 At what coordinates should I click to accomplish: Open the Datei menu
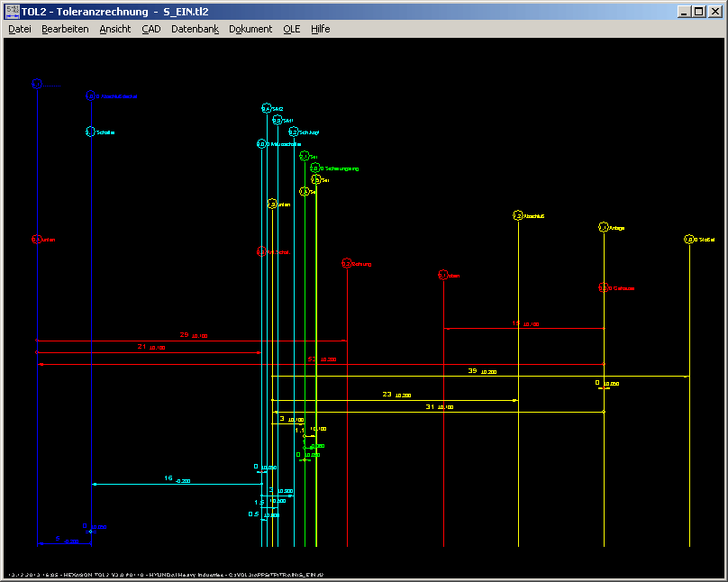[20, 29]
